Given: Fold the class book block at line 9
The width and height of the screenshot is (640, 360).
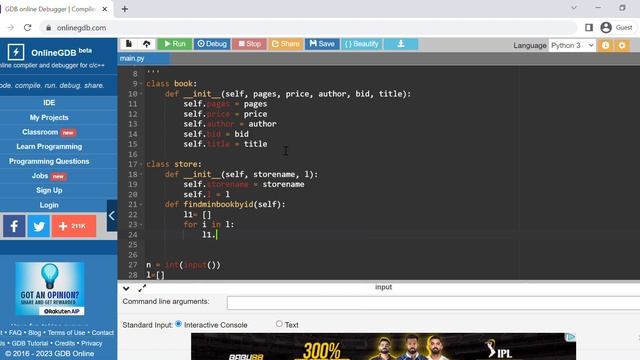Looking at the screenshot, I should [x=141, y=84].
